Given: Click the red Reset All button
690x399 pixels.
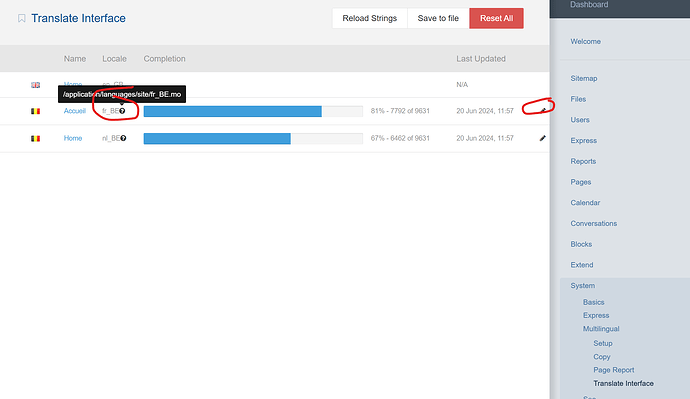Looking at the screenshot, I should click(x=496, y=18).
